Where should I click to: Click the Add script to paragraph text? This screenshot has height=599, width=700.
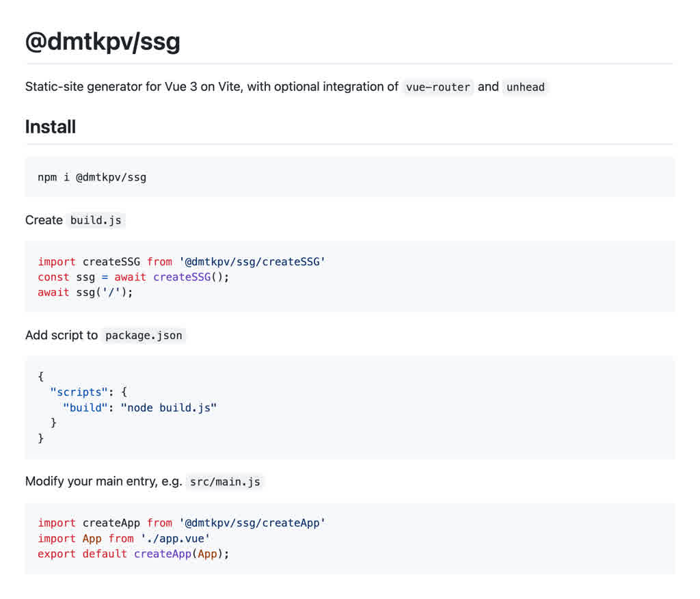tap(61, 336)
